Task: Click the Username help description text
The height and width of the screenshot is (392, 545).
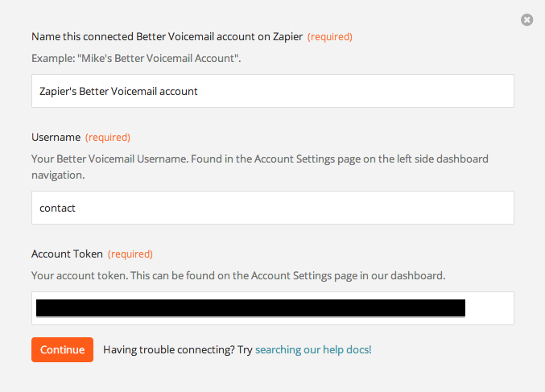Action: 260,167
